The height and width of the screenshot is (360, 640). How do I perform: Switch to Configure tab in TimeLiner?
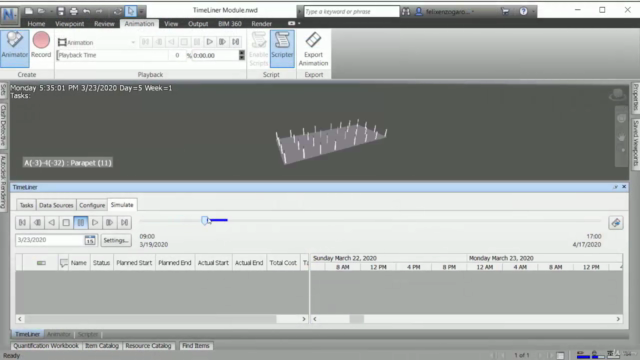pyautogui.click(x=92, y=205)
